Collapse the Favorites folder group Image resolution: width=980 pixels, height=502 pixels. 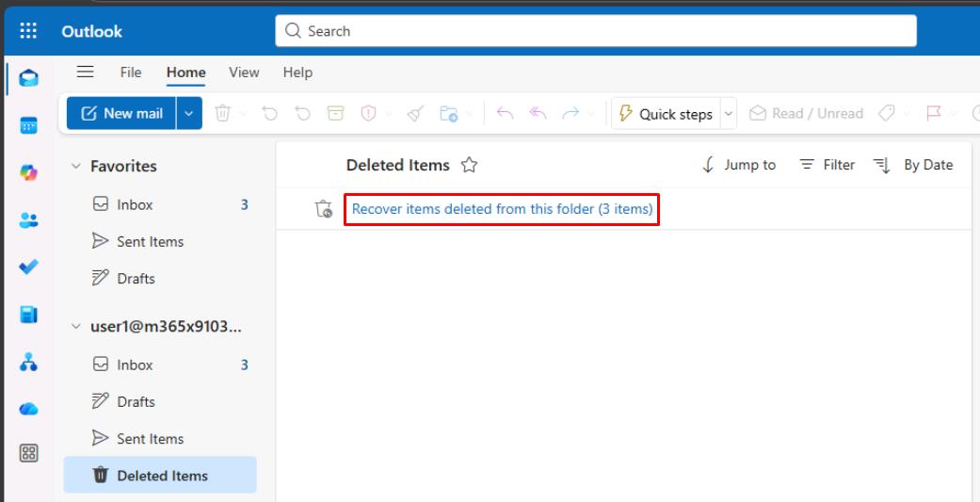(x=76, y=167)
